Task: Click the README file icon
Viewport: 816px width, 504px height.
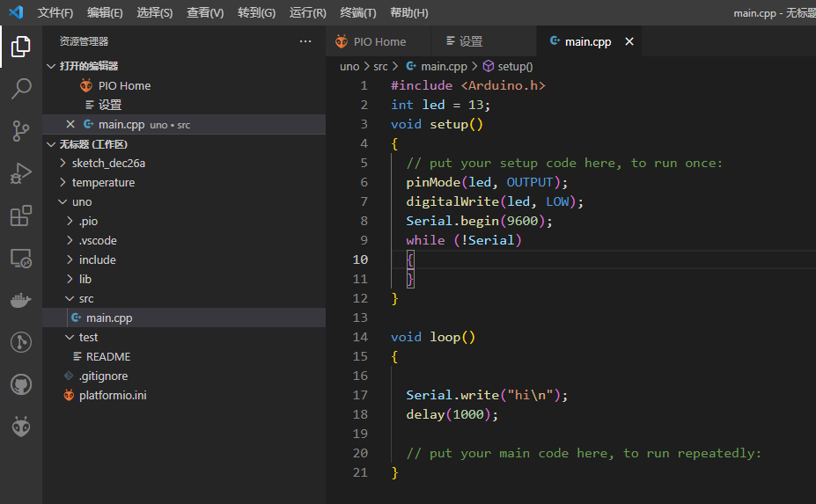Action: point(77,356)
